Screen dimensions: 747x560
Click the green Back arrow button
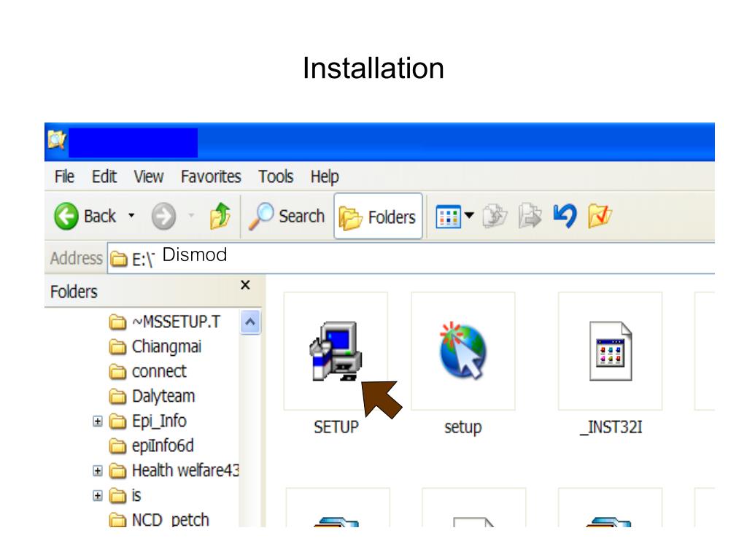click(66, 216)
